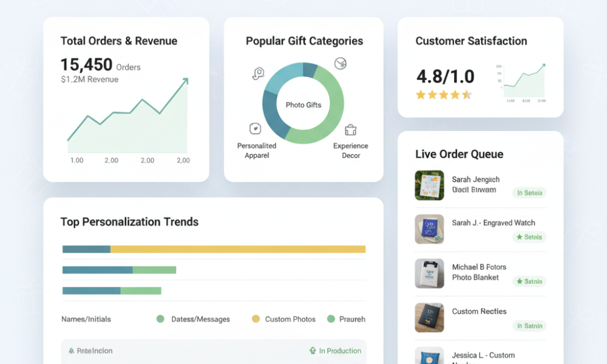Click Custom Recties In Satnin badge
The width and height of the screenshot is (607, 364).
coord(529,326)
